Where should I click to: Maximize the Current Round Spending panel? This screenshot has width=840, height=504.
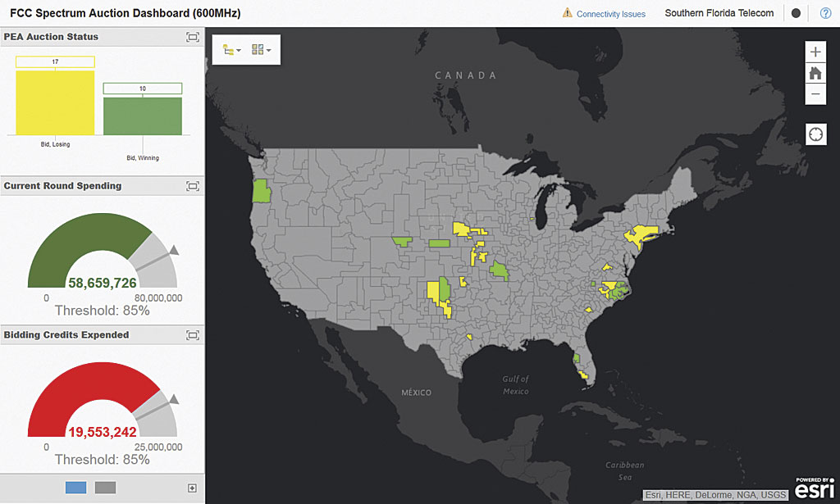click(x=192, y=186)
